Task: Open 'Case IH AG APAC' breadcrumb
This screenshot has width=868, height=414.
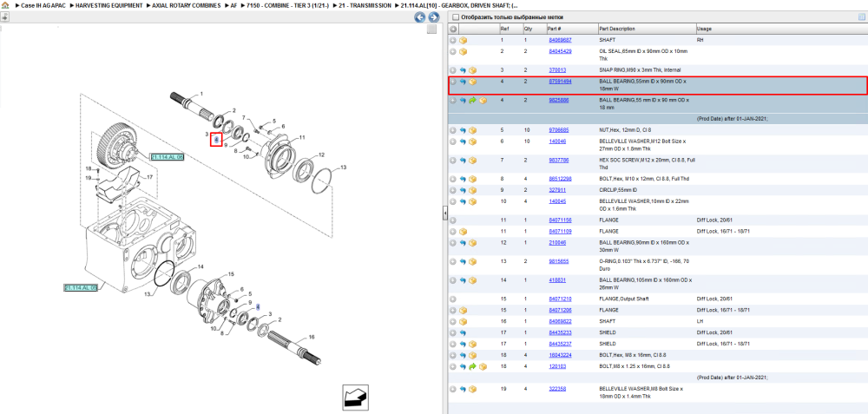Action: point(43,5)
